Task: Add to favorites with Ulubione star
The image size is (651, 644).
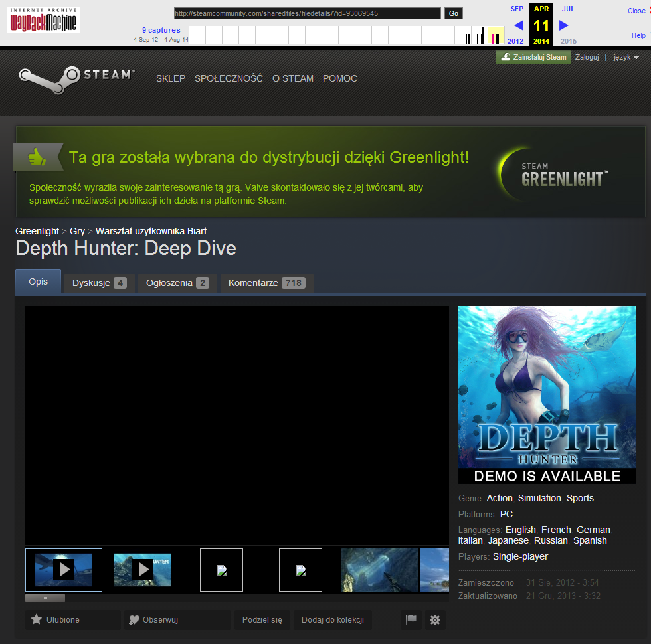Action: click(73, 620)
